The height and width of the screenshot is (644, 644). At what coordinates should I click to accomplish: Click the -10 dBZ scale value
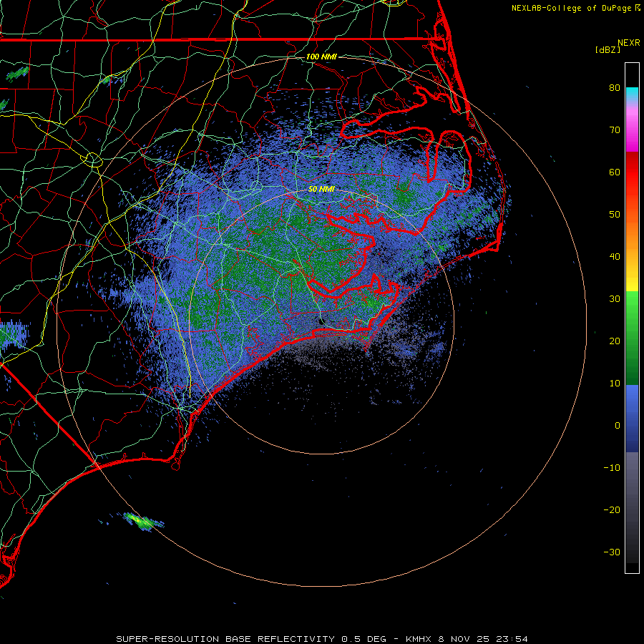click(x=612, y=468)
